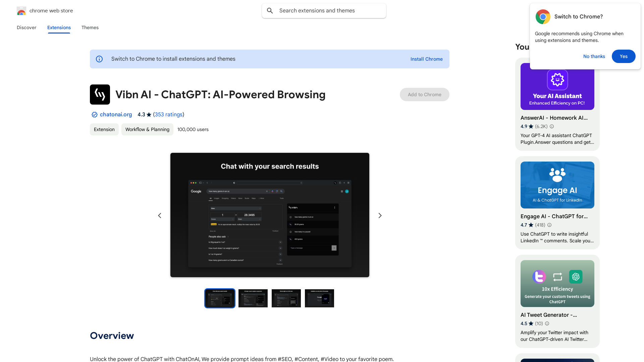Click the main Chat with your search results image
This screenshot has width=644, height=362.
[x=270, y=215]
